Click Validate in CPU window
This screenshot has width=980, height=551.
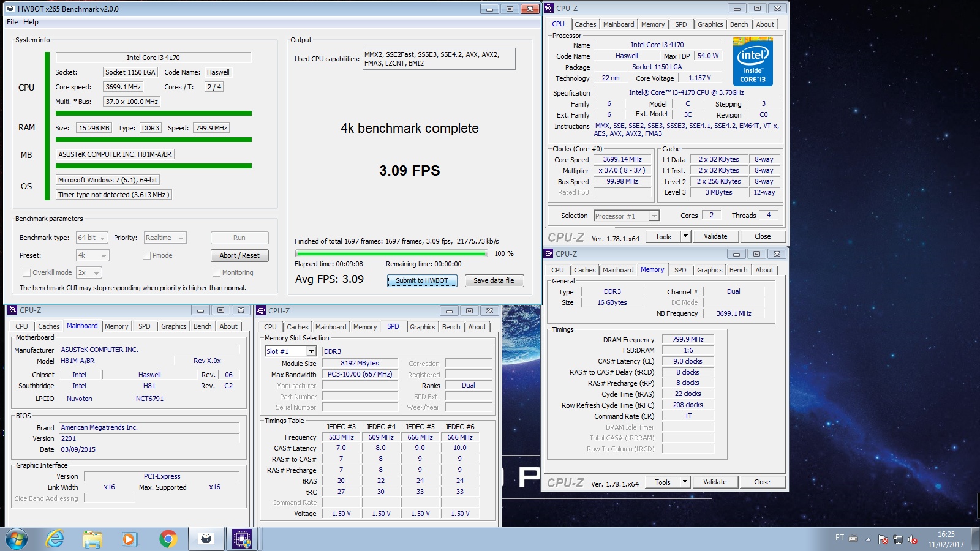(715, 236)
